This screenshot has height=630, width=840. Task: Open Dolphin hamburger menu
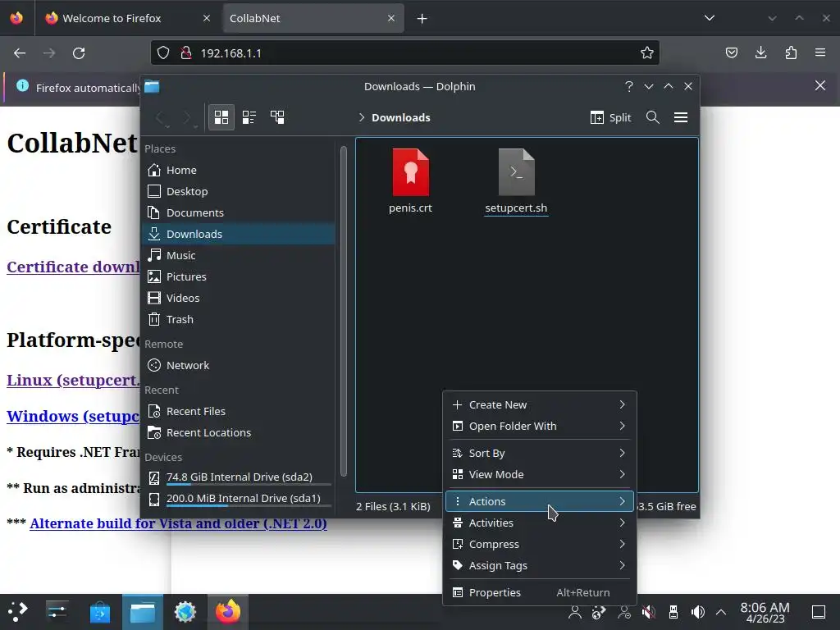pyautogui.click(x=681, y=117)
